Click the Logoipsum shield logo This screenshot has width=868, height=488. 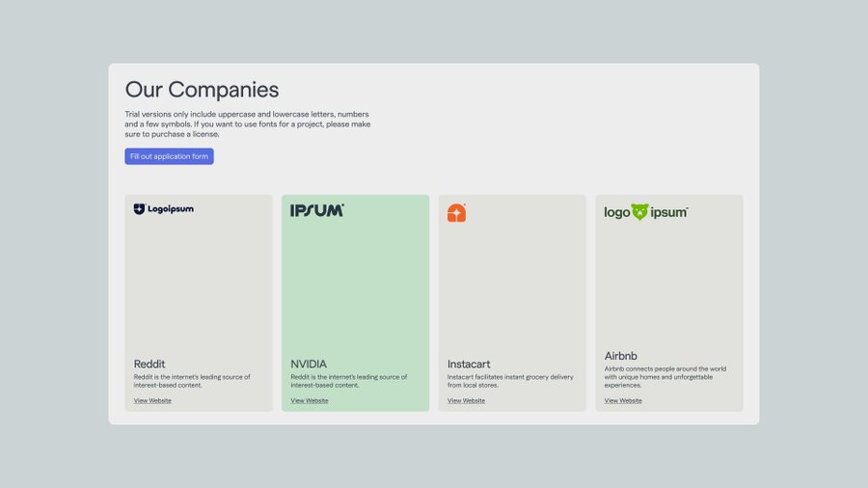point(163,208)
